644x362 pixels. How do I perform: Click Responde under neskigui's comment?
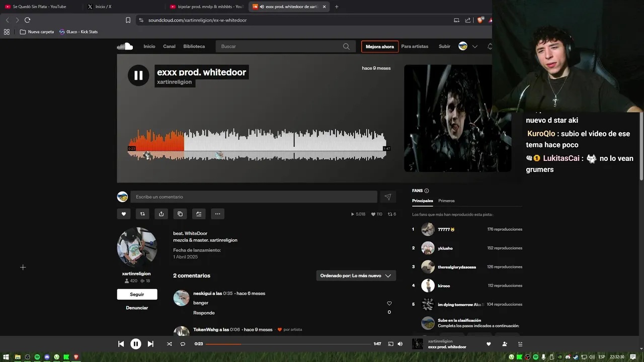tap(204, 313)
